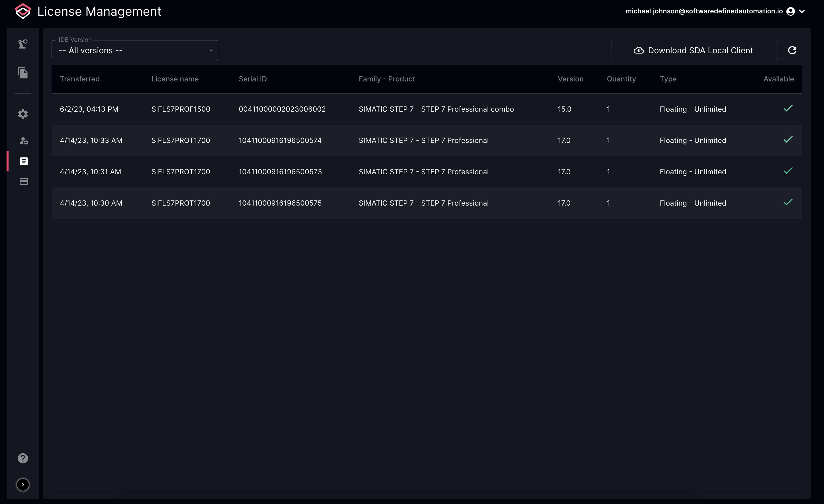Click version 15.0 cell
The height and width of the screenshot is (504, 824).
tap(564, 109)
